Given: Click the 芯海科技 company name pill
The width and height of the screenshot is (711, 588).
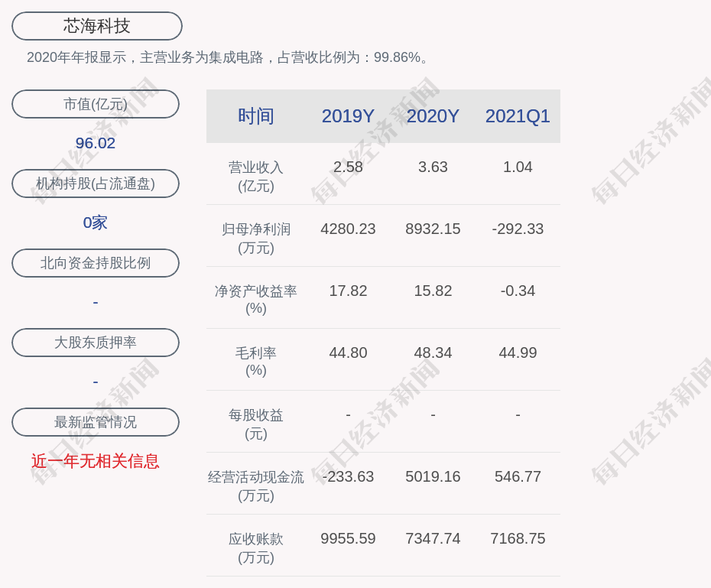Looking at the screenshot, I should (x=97, y=26).
